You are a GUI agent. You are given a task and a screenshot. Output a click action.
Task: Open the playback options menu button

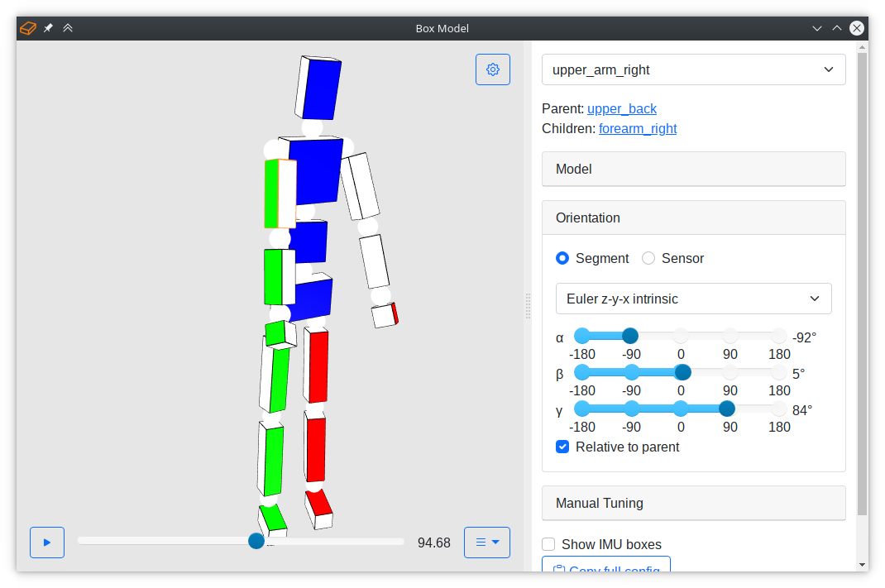point(487,543)
